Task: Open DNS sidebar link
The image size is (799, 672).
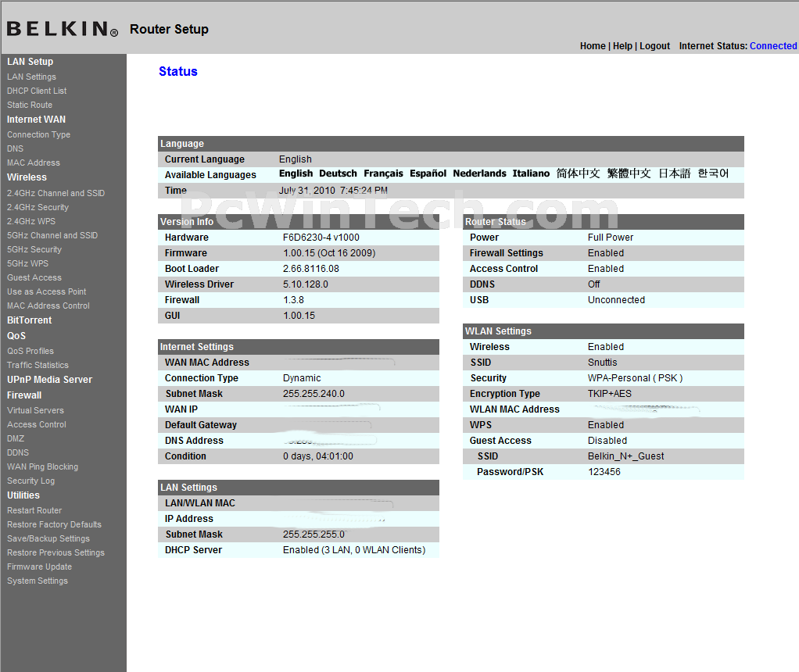Action: (16, 148)
